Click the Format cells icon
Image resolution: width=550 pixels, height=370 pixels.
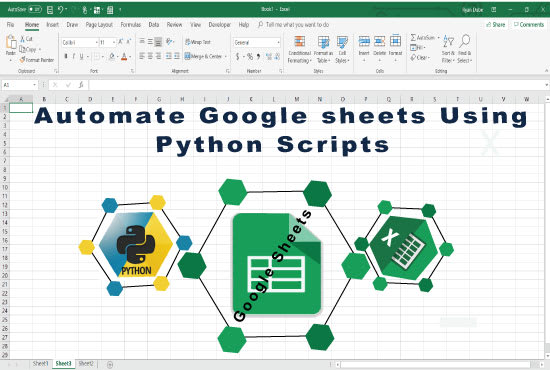(395, 41)
